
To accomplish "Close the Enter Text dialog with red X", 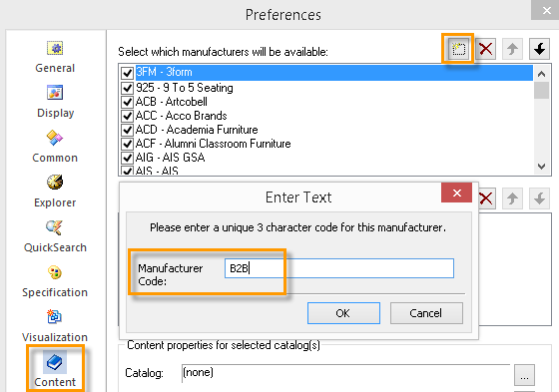I will coord(457,193).
